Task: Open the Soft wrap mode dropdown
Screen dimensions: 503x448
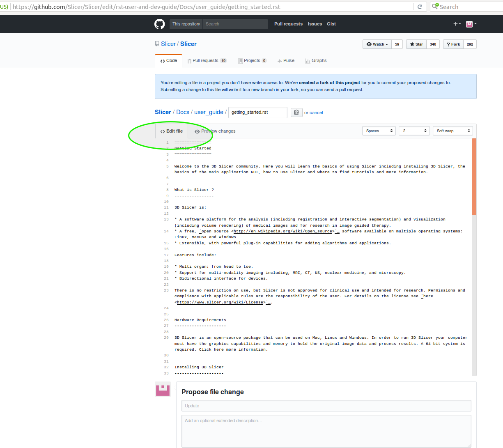Action: (452, 131)
